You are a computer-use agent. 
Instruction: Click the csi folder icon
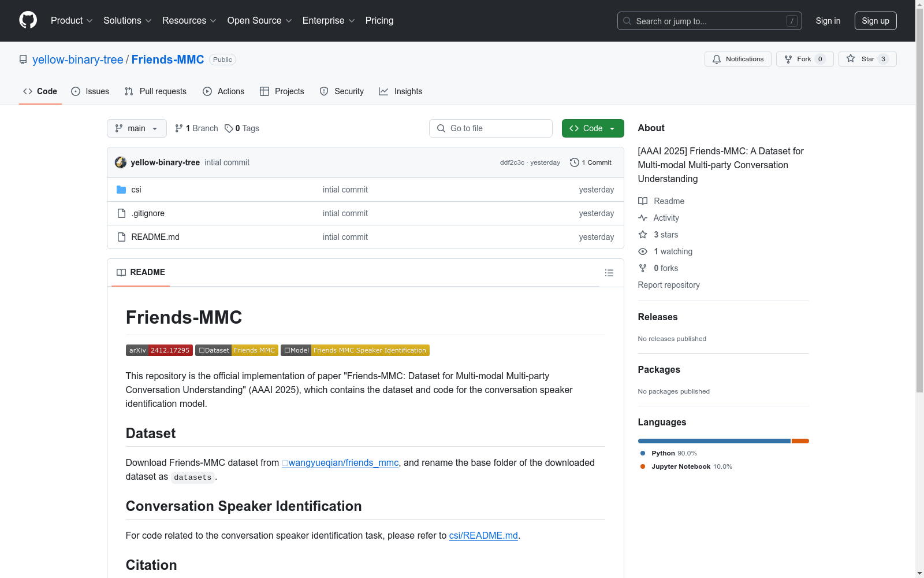(121, 190)
